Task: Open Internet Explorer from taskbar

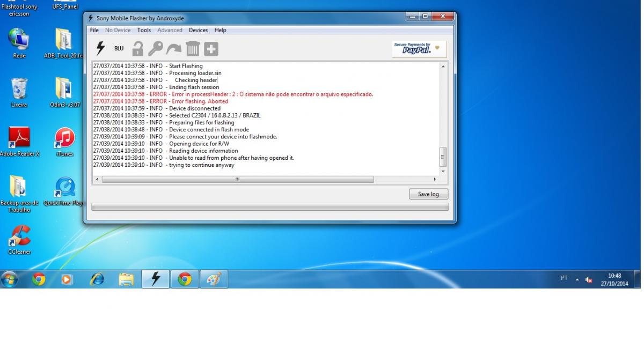Action: click(x=97, y=279)
